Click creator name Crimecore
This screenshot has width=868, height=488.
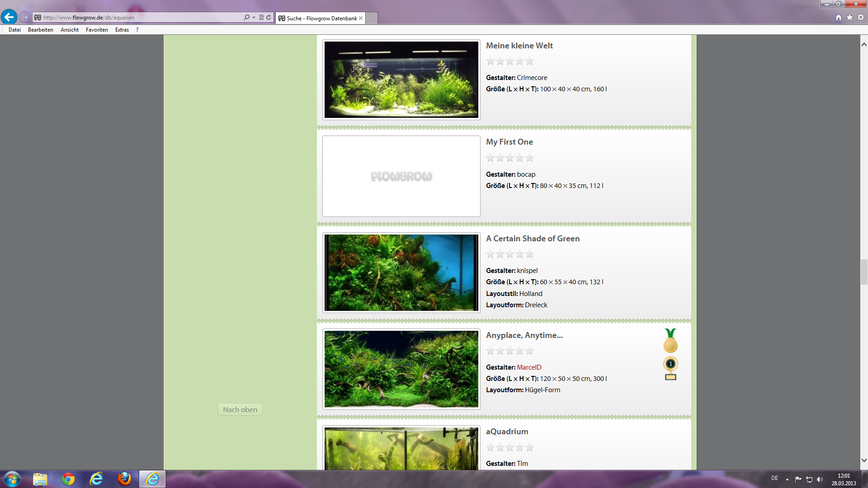tap(532, 78)
